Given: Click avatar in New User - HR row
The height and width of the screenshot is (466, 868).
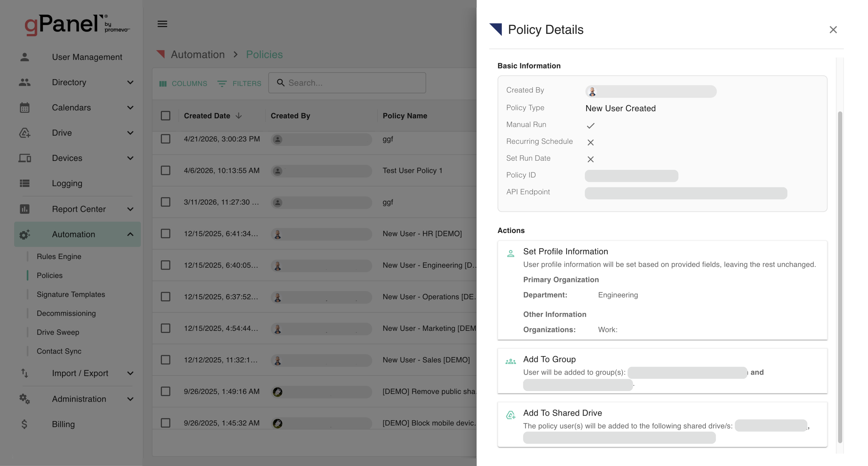Looking at the screenshot, I should (277, 234).
